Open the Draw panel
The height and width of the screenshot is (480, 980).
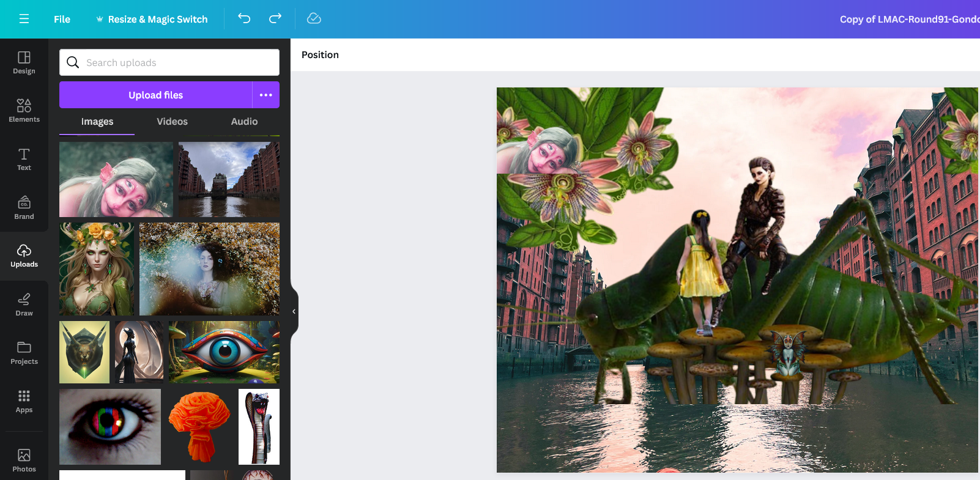tap(24, 305)
